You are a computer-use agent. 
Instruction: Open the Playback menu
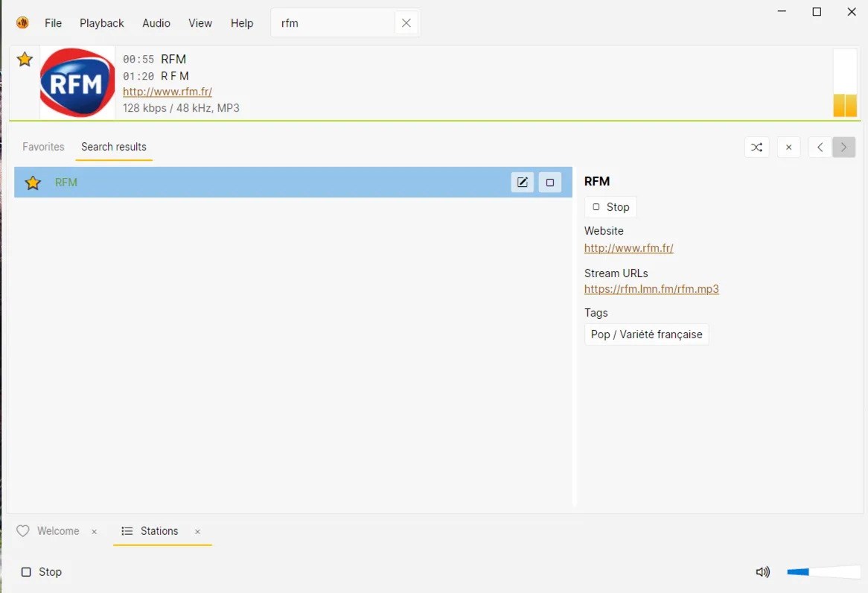(102, 23)
